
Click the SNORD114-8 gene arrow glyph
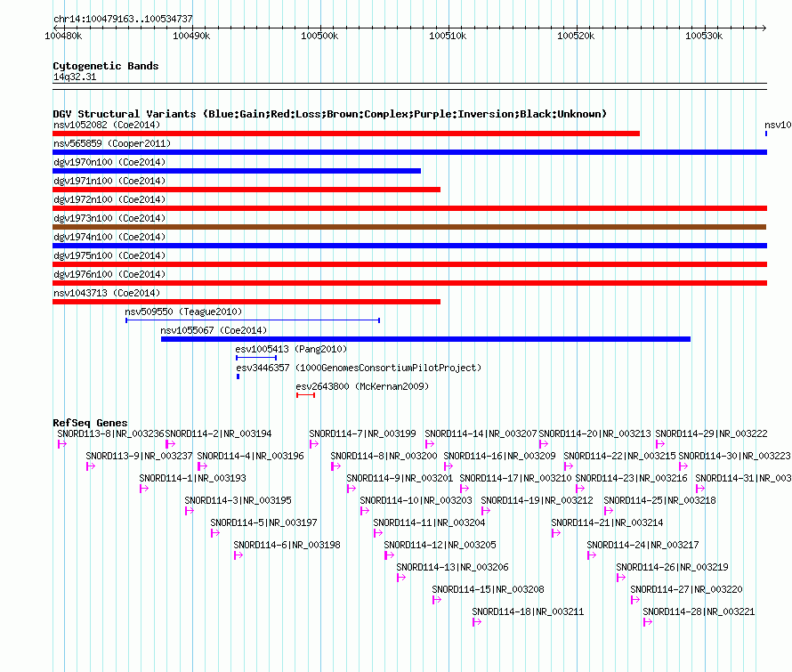(335, 466)
